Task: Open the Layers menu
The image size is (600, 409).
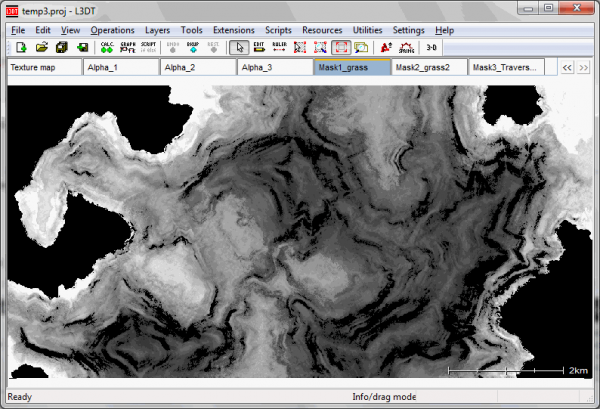Action: (x=158, y=31)
